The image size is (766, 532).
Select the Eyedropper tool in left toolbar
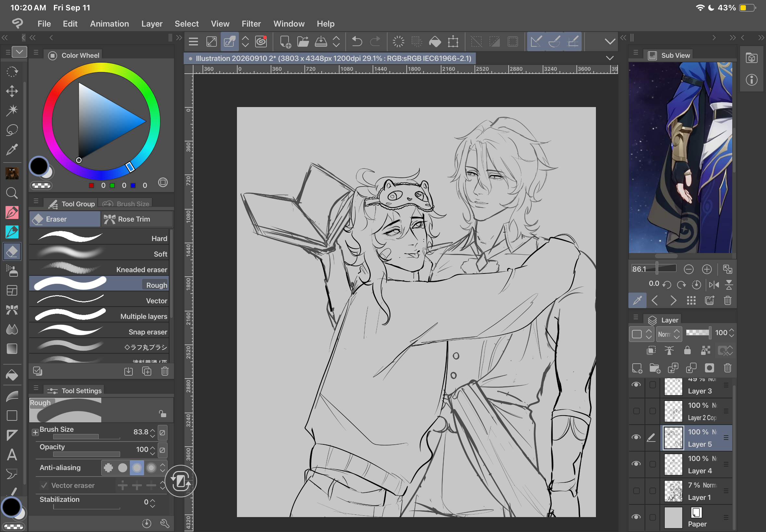pyautogui.click(x=12, y=150)
